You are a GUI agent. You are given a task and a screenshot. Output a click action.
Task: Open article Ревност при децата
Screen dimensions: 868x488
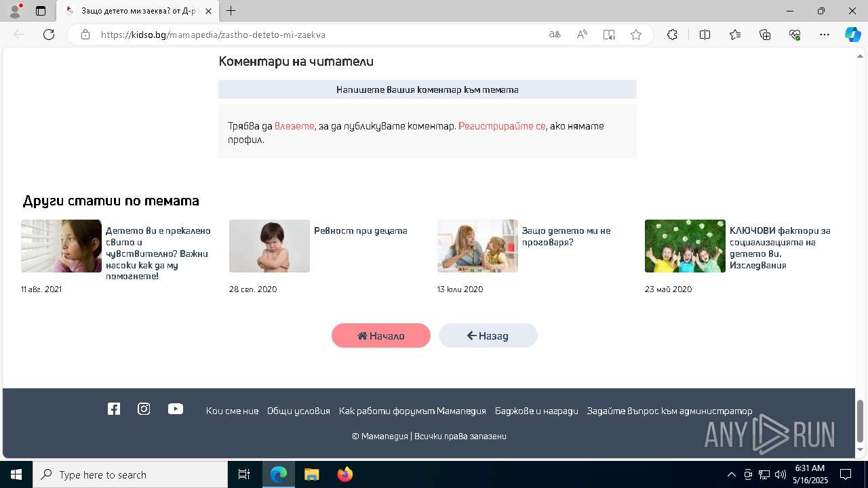coord(361,230)
